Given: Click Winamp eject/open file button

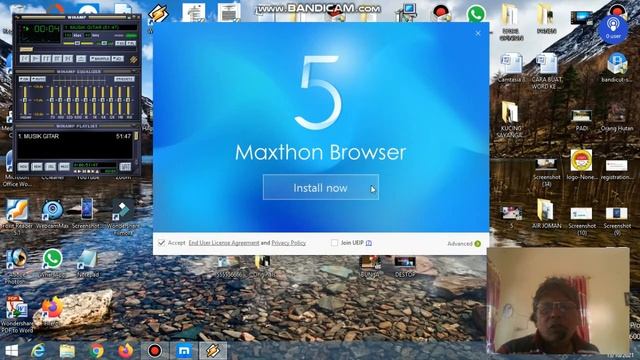Looking at the screenshot, I should coord(81,58).
